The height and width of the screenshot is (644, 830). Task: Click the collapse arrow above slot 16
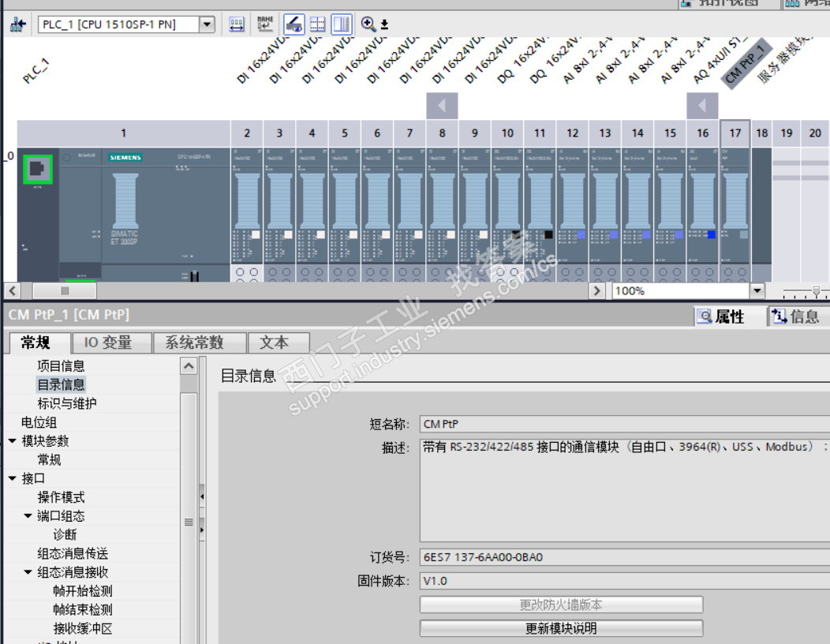tap(702, 106)
